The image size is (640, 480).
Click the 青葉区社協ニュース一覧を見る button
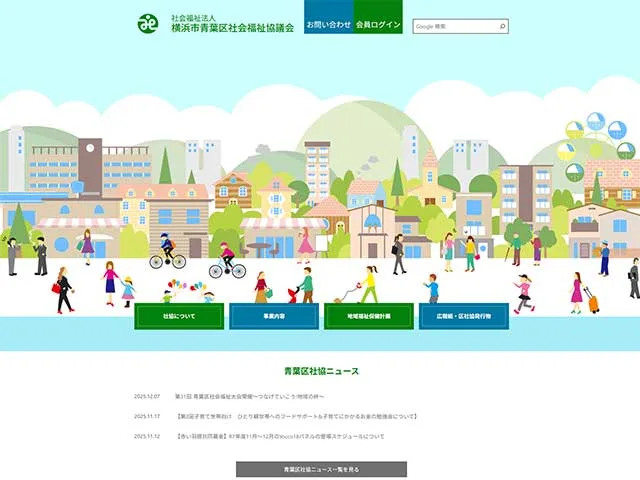(321, 468)
